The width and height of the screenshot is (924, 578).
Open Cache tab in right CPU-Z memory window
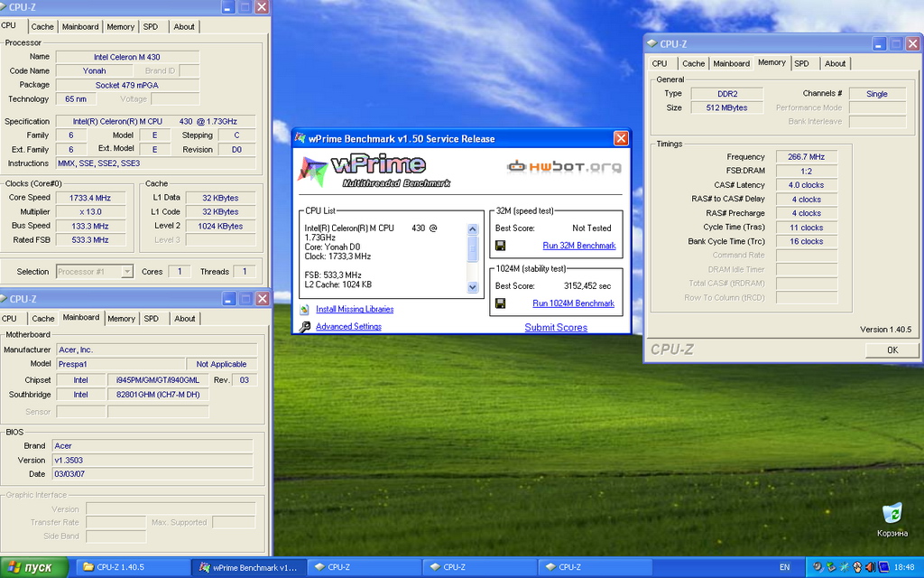[x=694, y=64]
